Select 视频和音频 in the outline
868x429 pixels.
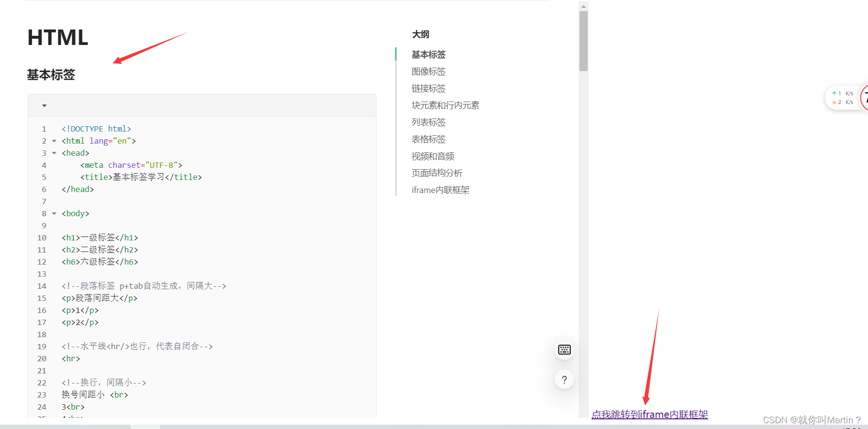coord(433,156)
